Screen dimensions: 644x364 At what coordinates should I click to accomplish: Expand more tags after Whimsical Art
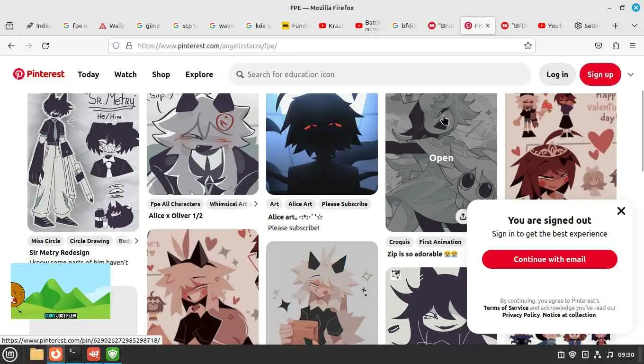(x=256, y=204)
